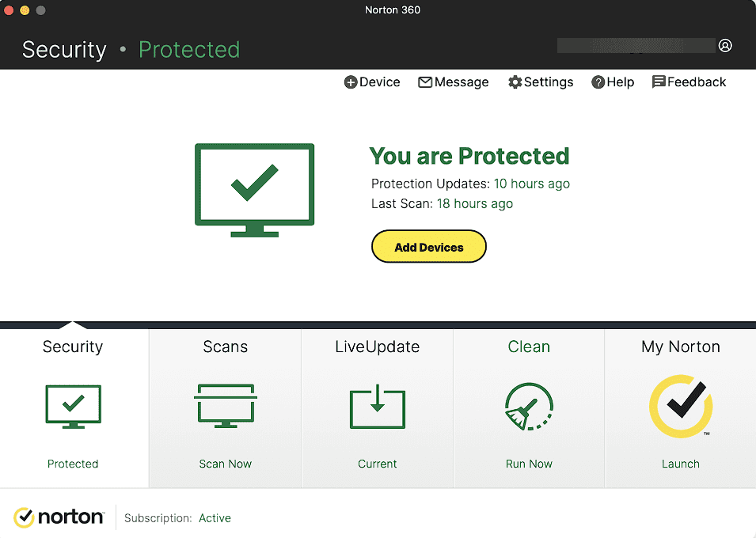Click the green 'Protected' header text
This screenshot has width=756, height=538.
(189, 50)
